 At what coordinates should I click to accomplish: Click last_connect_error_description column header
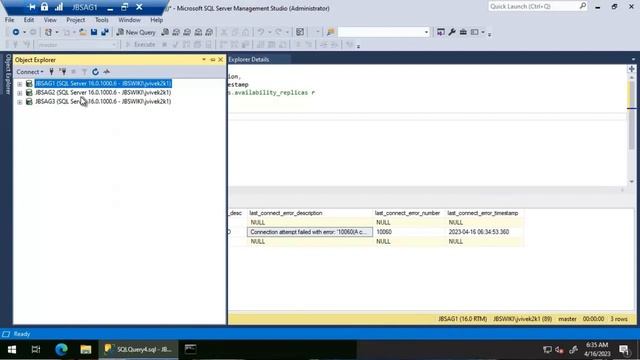(x=310, y=213)
